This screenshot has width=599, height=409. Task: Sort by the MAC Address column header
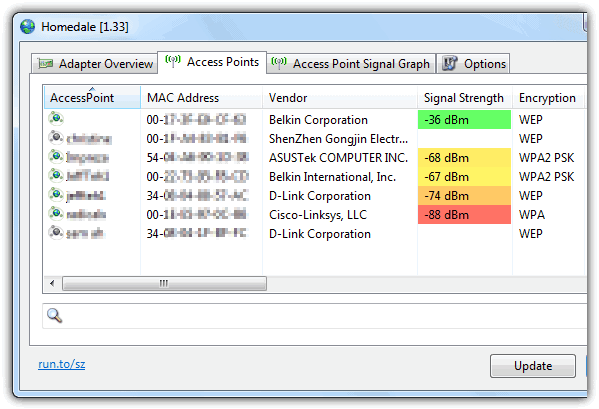(201, 98)
